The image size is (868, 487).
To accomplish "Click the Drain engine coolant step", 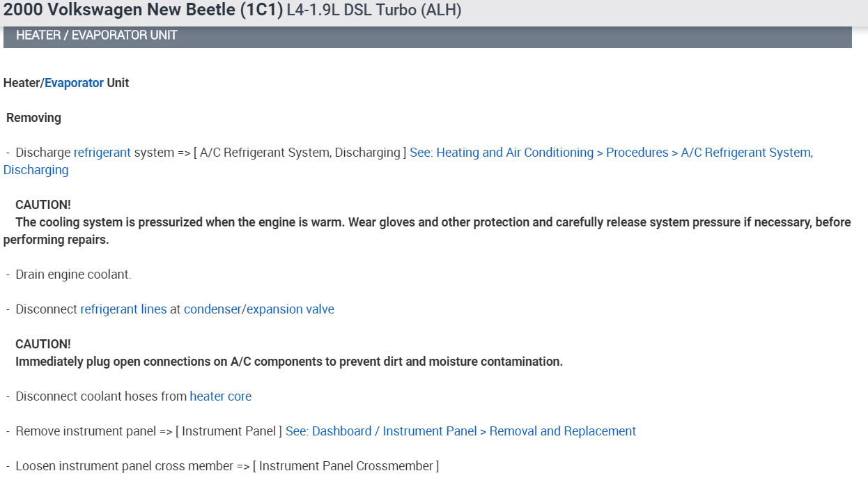I will pos(73,275).
